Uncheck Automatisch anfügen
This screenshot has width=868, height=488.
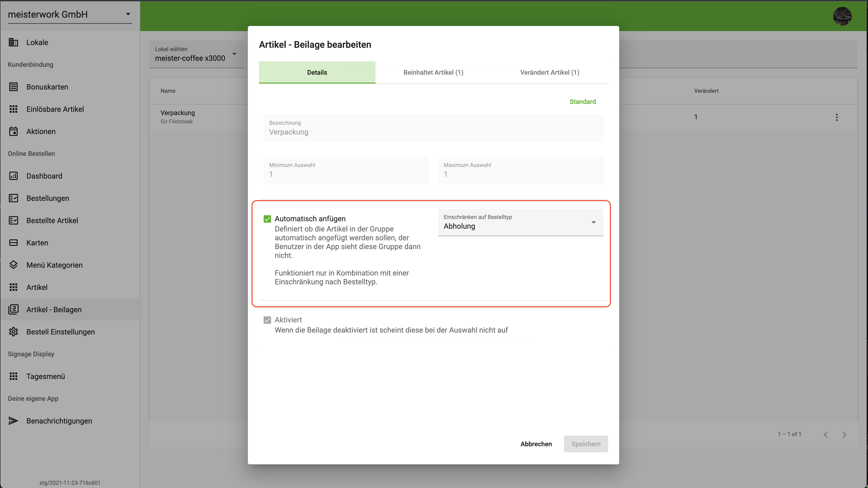267,219
